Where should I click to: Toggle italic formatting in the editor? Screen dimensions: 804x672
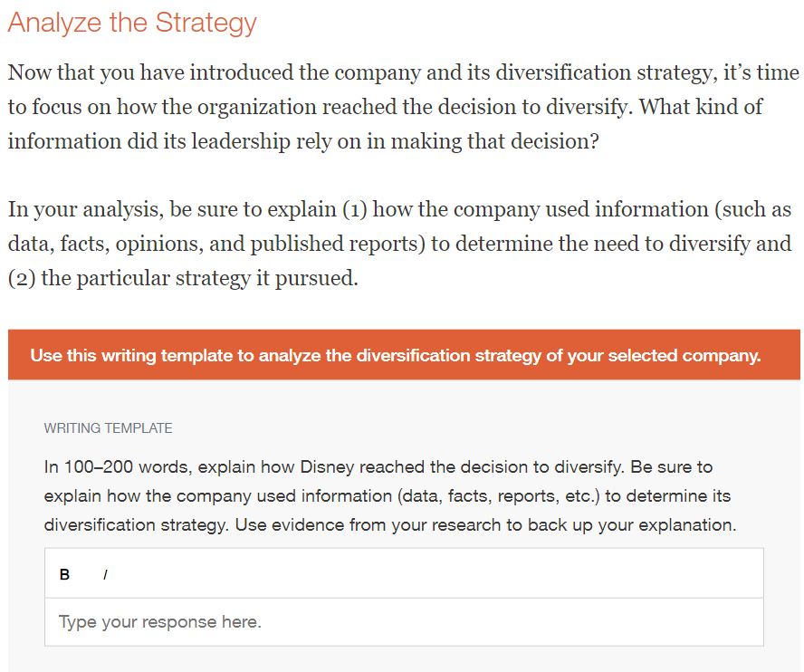(x=106, y=574)
